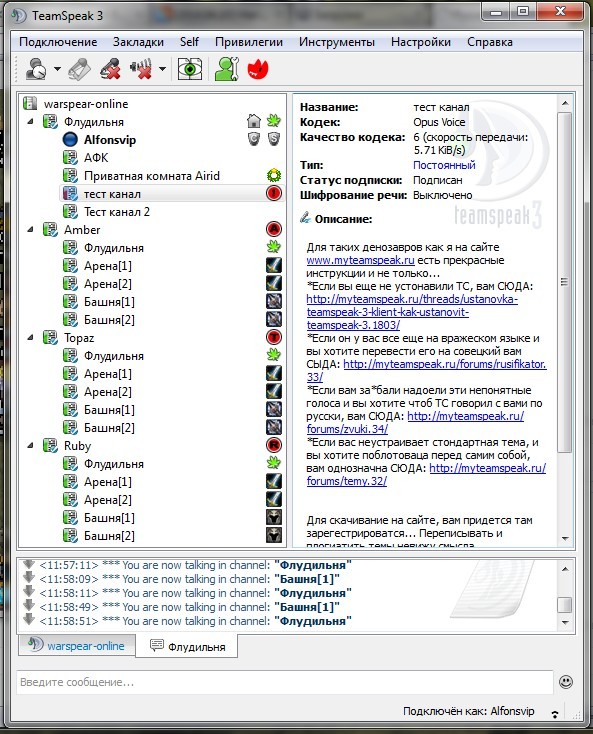Click the tower icon on Amber Башня[2]
The width and height of the screenshot is (593, 734).
[274, 319]
